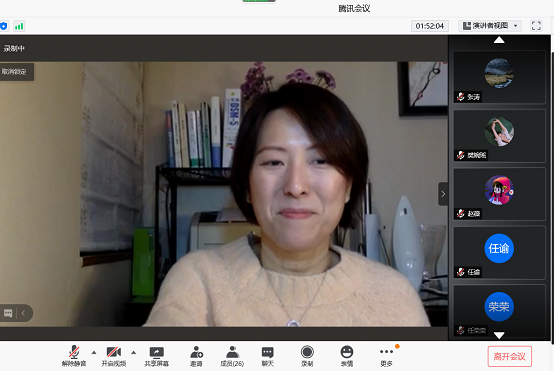The image size is (554, 371).
Task: Open the invite 邀请 icon
Action: click(196, 356)
